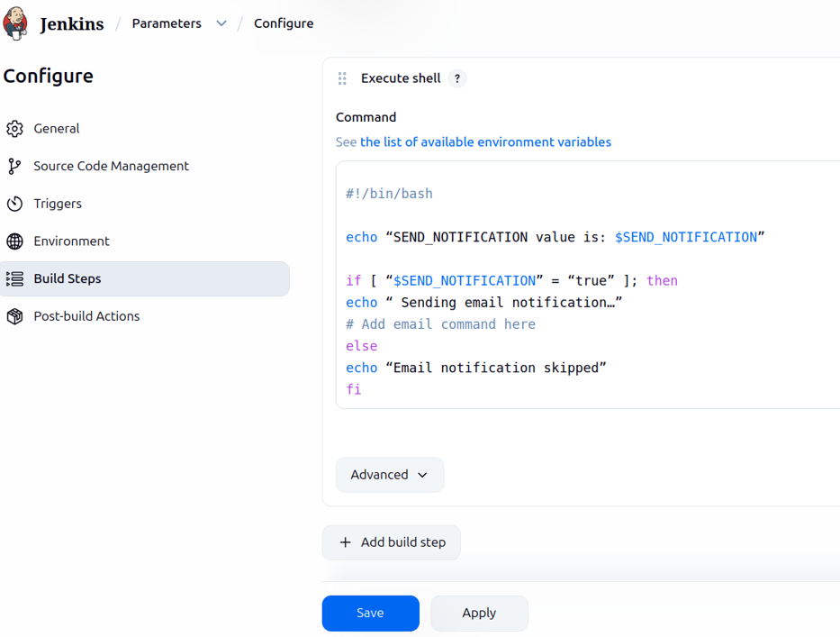Open Triggers using the clock icon
840x637 pixels.
(14, 204)
